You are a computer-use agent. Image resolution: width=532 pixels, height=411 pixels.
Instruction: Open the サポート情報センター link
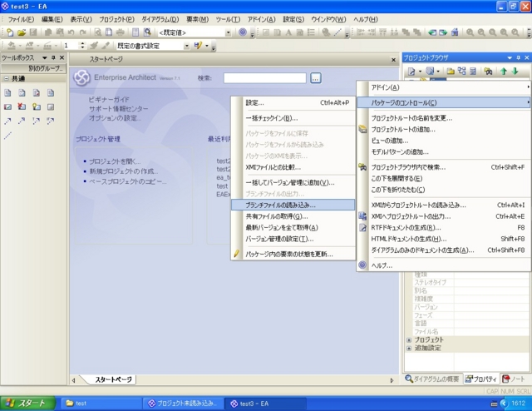(x=118, y=109)
